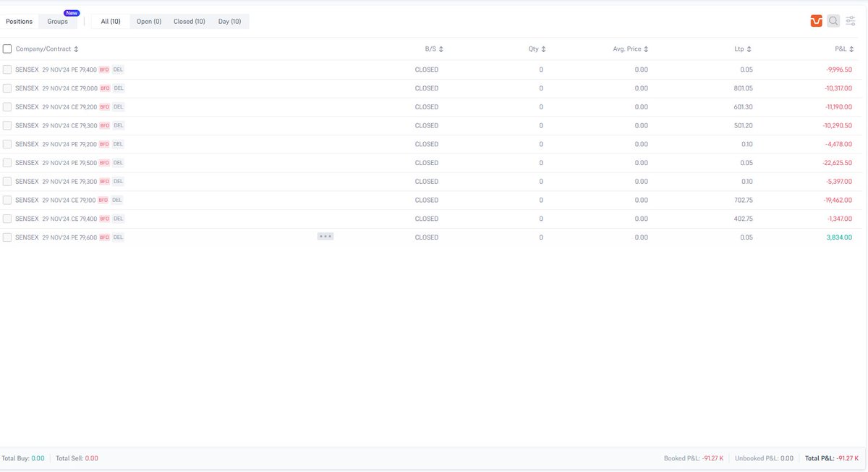Sort by Avg. Price column
Viewport: 868px width, 472px height.
click(x=631, y=49)
